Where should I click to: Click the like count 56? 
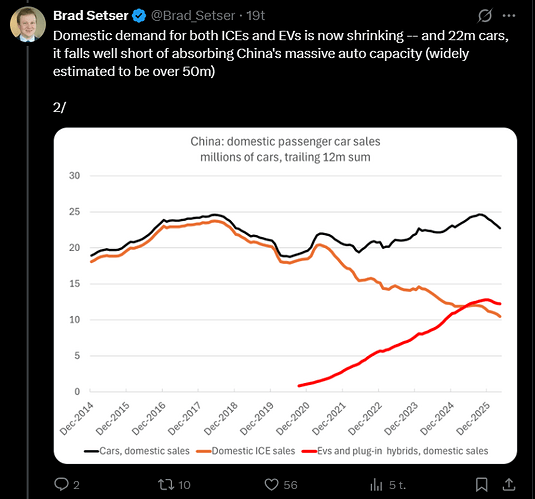pos(290,485)
